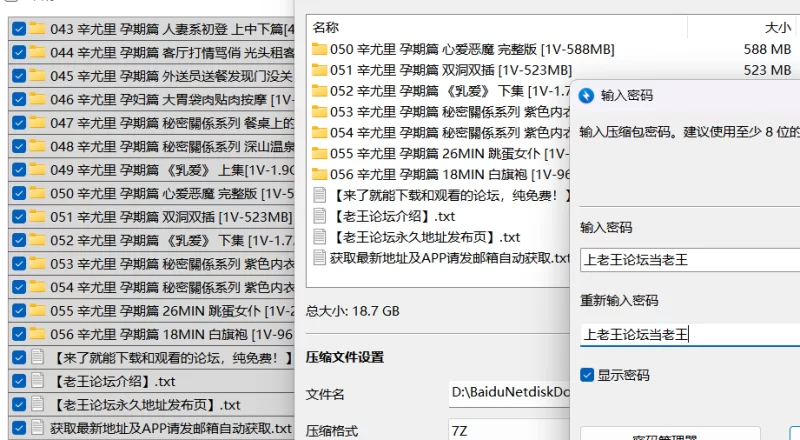Select folder icon 052 in the archive contents list
The image size is (800, 440).
pyautogui.click(x=319, y=91)
